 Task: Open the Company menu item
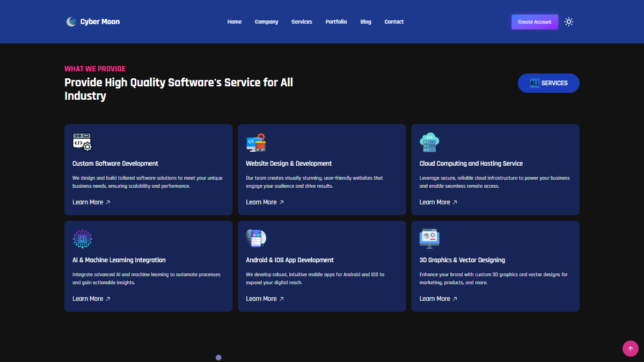point(267,22)
